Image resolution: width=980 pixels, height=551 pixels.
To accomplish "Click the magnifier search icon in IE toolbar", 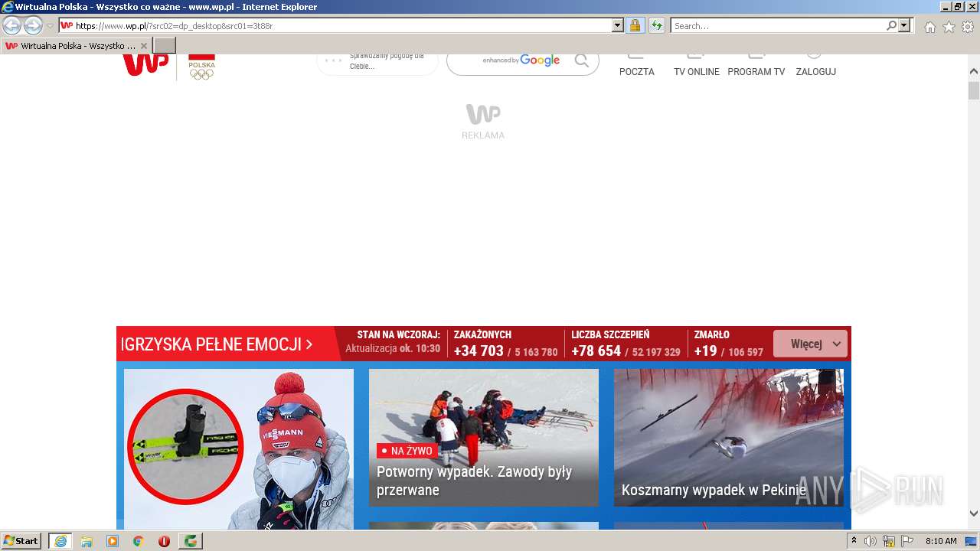I will (x=891, y=25).
